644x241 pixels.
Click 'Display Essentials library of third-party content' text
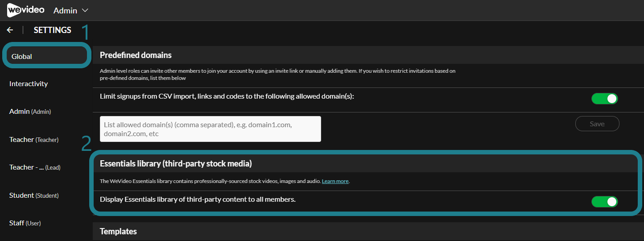pyautogui.click(x=198, y=199)
